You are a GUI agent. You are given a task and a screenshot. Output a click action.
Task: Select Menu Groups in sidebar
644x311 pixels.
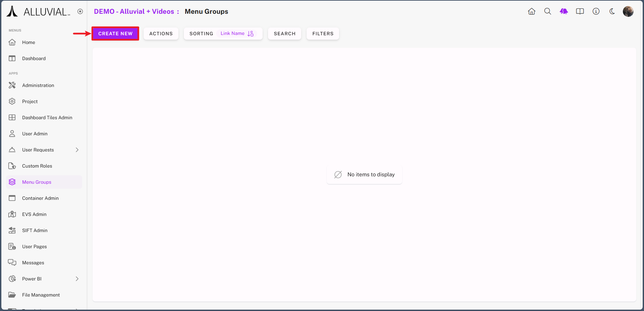pyautogui.click(x=44, y=182)
